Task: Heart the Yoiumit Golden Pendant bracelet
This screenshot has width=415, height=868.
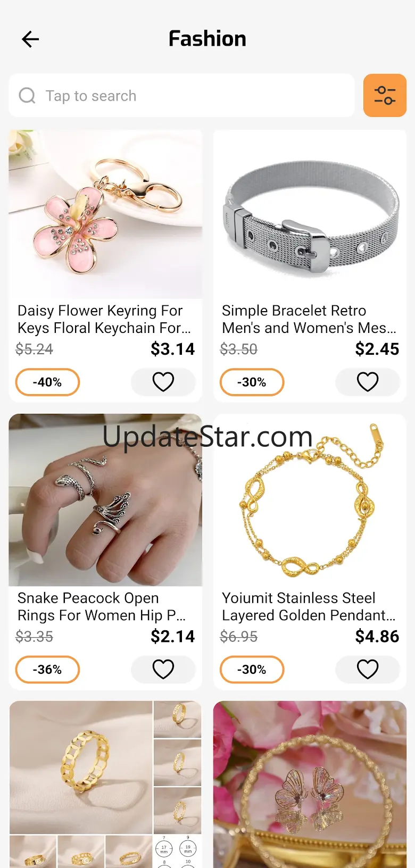Action: pyautogui.click(x=368, y=669)
